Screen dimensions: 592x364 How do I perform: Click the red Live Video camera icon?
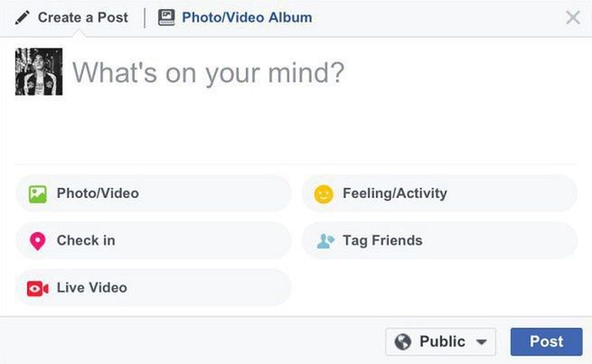tap(37, 288)
